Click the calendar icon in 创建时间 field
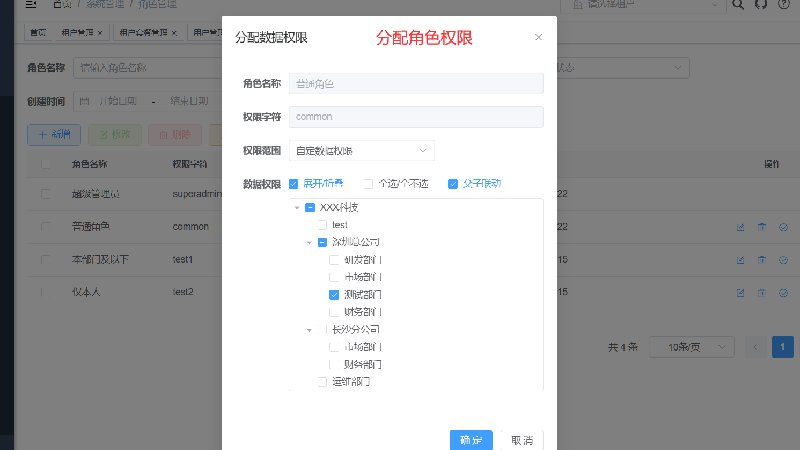The height and width of the screenshot is (450, 800). click(x=84, y=101)
